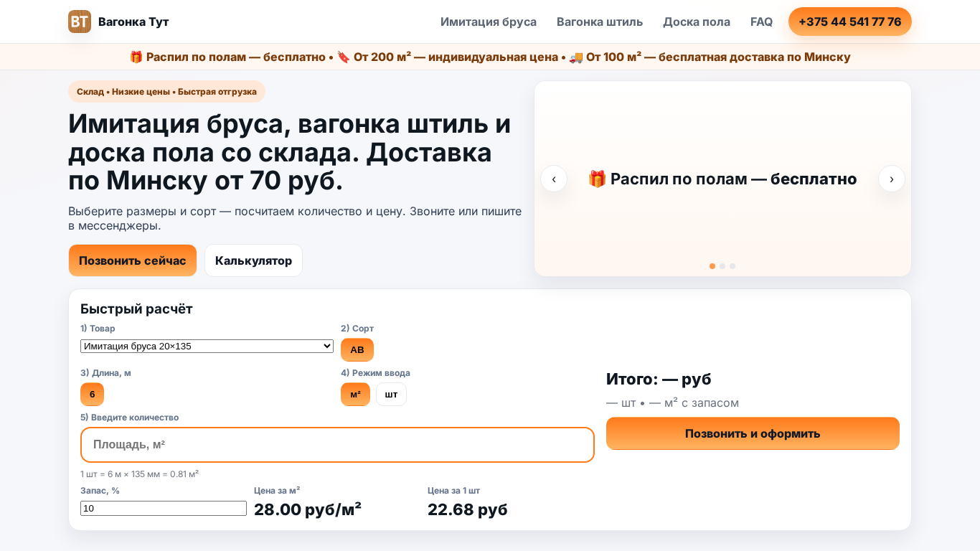This screenshot has width=980, height=551.
Task: Select the AB grade option
Action: (357, 350)
